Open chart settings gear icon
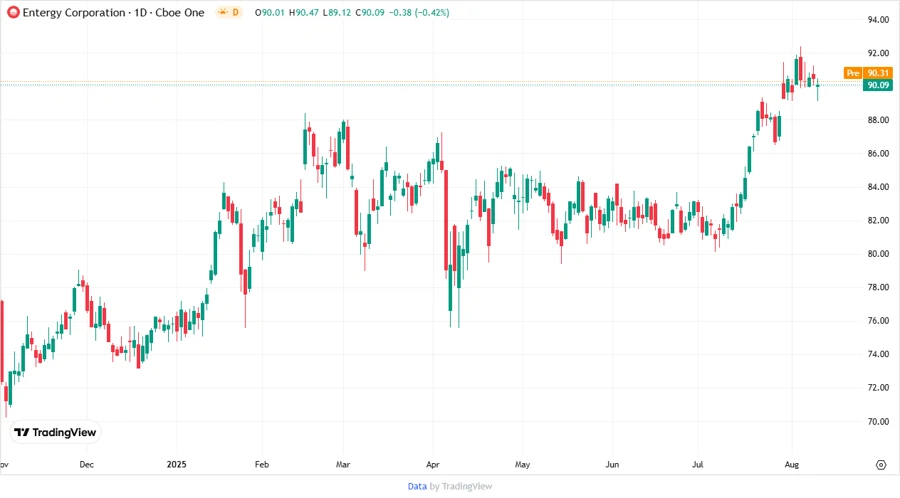 [x=881, y=465]
